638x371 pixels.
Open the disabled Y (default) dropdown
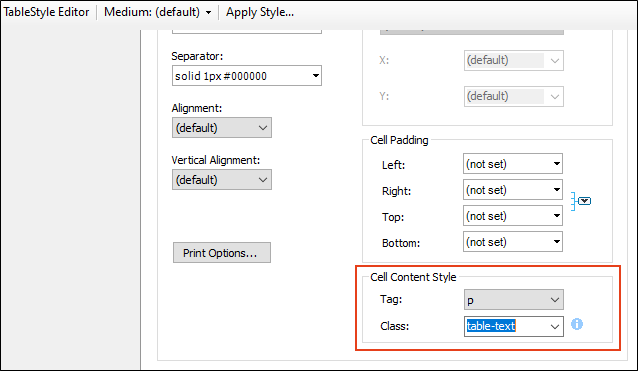point(513,96)
